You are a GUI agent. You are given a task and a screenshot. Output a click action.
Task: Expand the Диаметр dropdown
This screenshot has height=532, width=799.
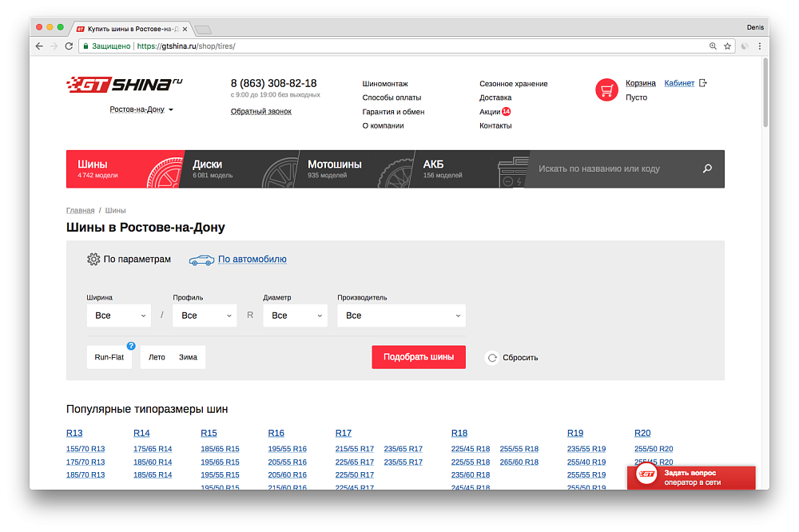pyautogui.click(x=296, y=316)
